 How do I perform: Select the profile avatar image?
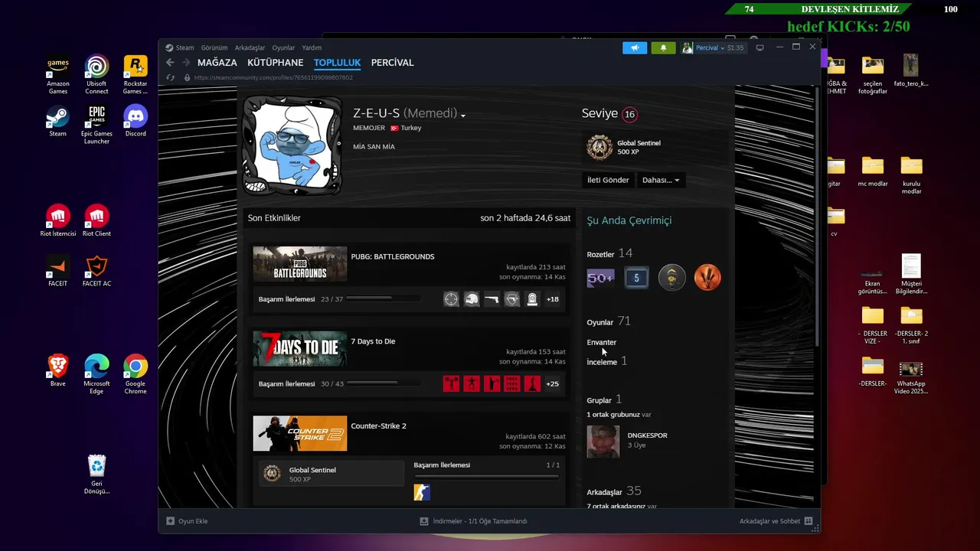click(292, 145)
